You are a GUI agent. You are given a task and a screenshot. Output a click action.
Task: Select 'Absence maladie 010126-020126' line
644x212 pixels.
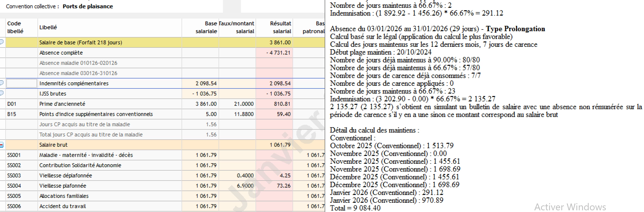pos(78,63)
